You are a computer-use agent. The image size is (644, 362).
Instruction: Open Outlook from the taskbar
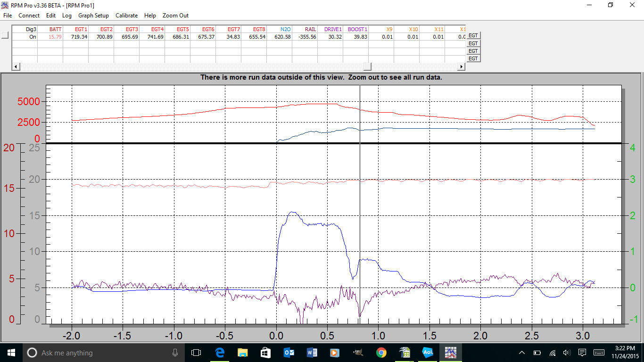click(289, 352)
